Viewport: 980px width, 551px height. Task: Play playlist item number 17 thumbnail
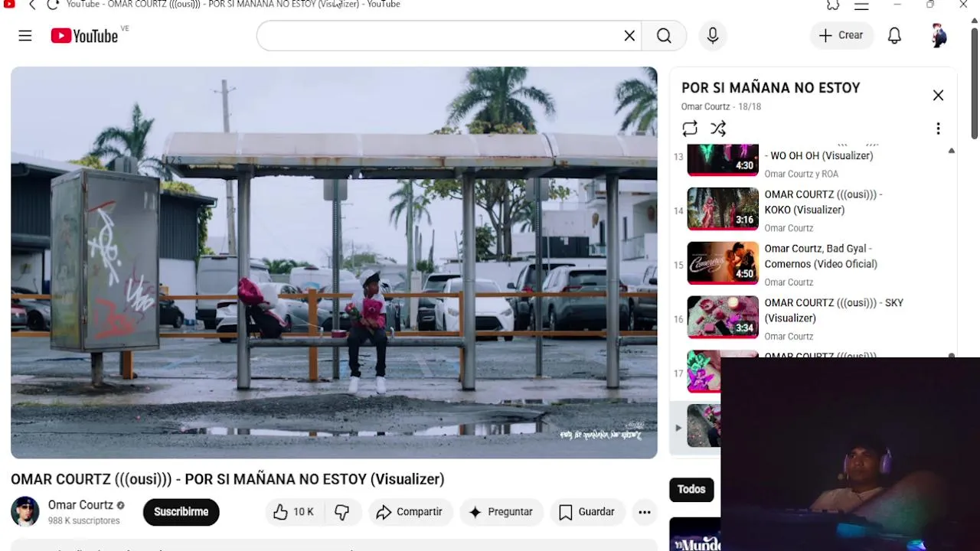[x=704, y=371]
